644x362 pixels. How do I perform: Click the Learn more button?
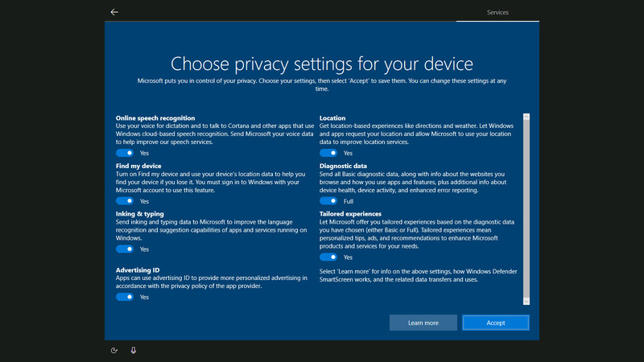[x=423, y=323]
